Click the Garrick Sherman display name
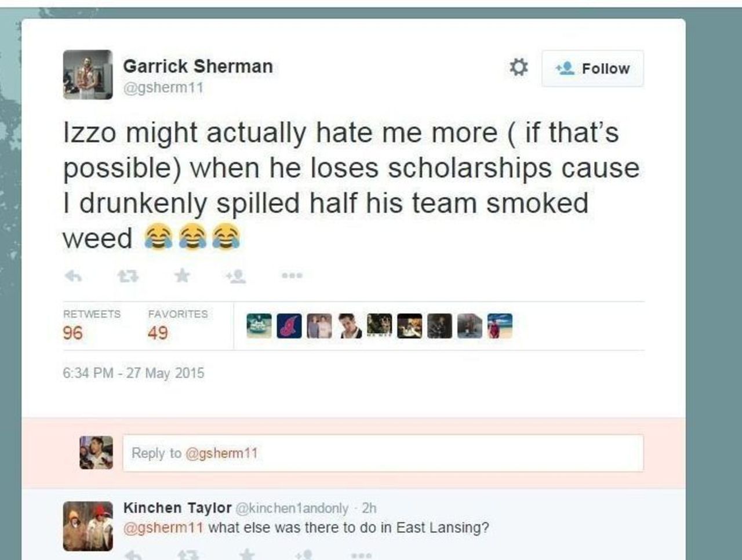Image resolution: width=742 pixels, height=560 pixels. click(x=198, y=66)
